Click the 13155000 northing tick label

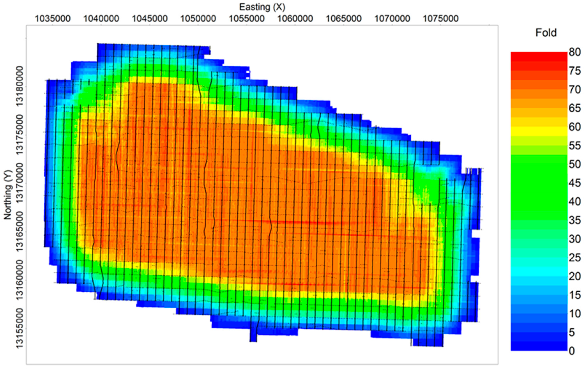[x=20, y=329]
